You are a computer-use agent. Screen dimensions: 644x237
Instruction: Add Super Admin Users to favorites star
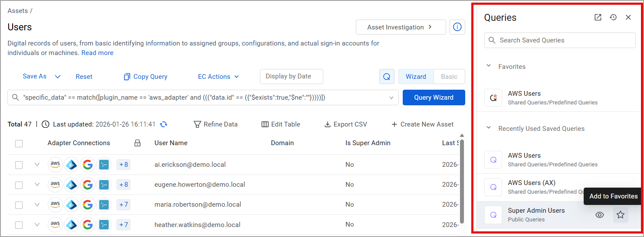621,214
